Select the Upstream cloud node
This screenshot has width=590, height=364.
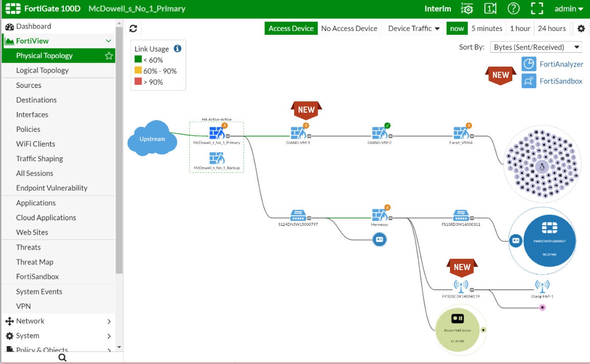tap(152, 138)
